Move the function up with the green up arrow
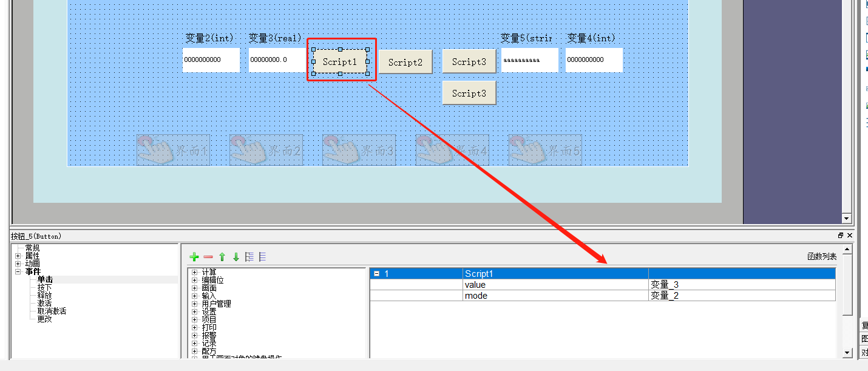 [x=222, y=257]
